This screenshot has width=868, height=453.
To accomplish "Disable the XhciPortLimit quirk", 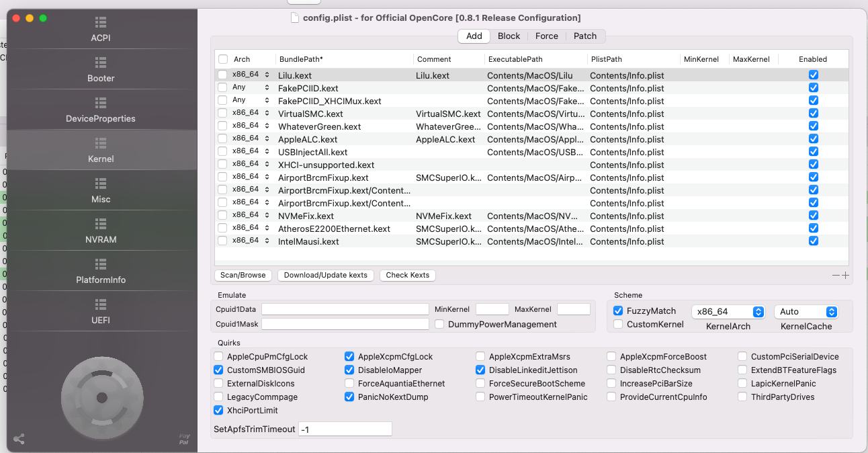I will click(218, 411).
